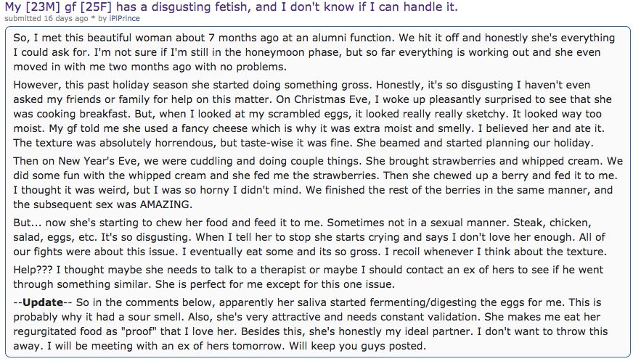Click the quoted word "proof" in the update
The image size is (641, 364).
pos(139,331)
